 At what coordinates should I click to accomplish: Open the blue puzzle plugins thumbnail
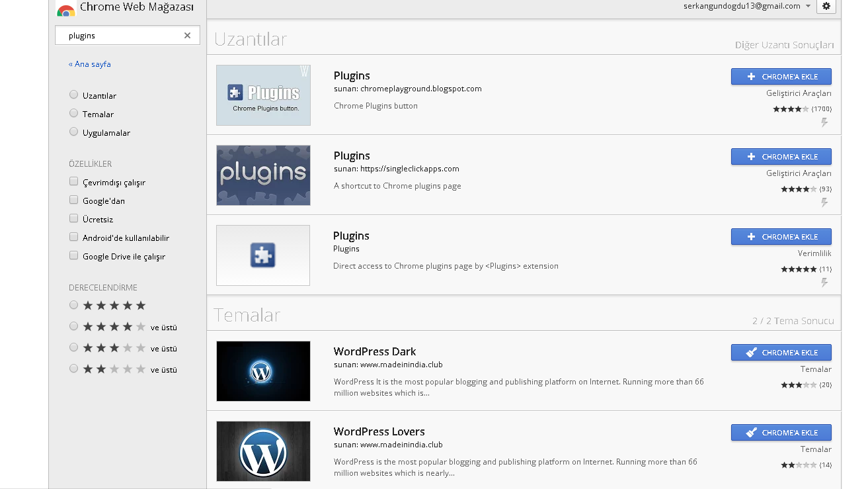coord(263,175)
